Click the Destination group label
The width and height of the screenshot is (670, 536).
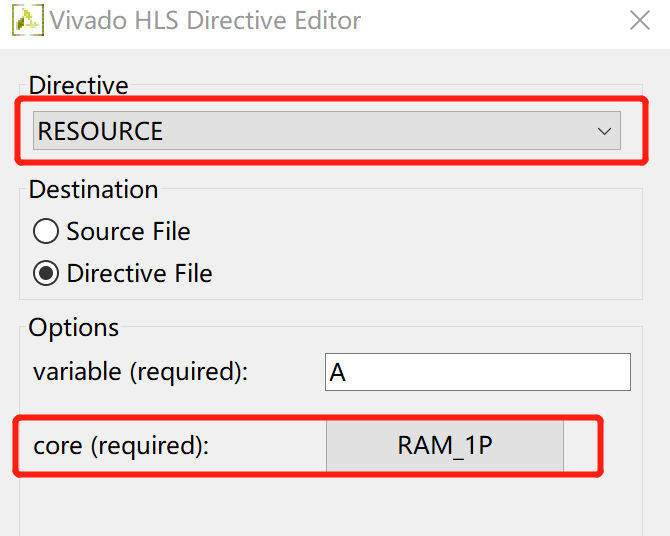pos(93,189)
